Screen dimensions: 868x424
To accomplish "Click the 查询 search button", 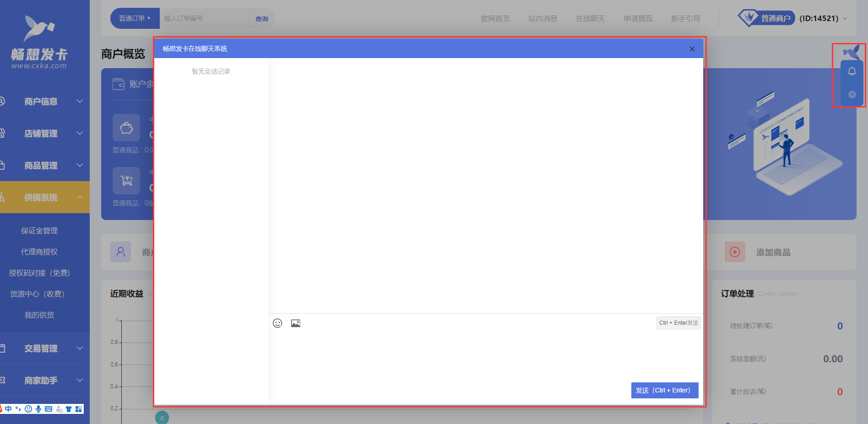I will click(x=261, y=19).
